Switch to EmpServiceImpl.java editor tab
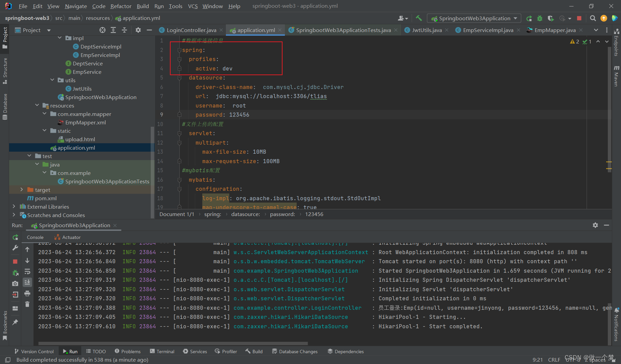The width and height of the screenshot is (621, 364). tap(488, 30)
